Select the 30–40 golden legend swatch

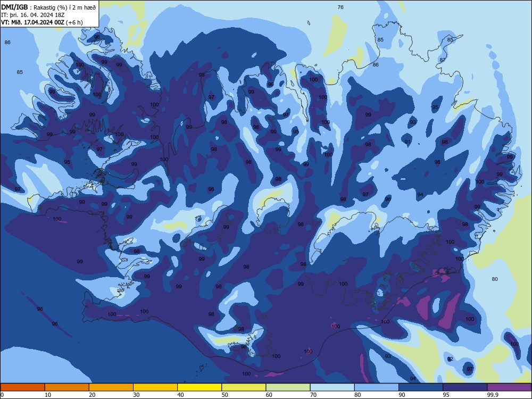[155, 387]
